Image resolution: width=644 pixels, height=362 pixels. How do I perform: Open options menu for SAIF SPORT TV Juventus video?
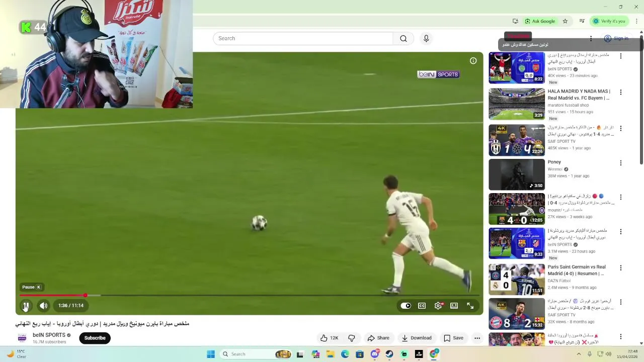621,128
